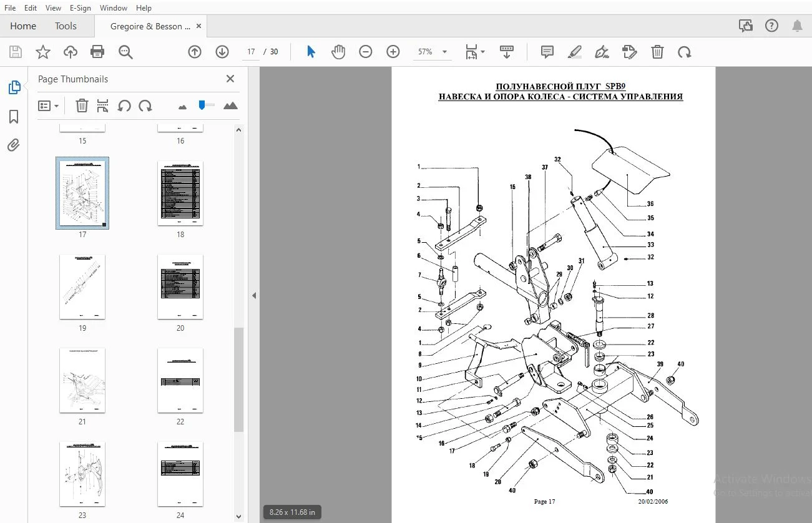Image resolution: width=812 pixels, height=523 pixels.
Task: Switch to the Home tab
Action: (23, 26)
